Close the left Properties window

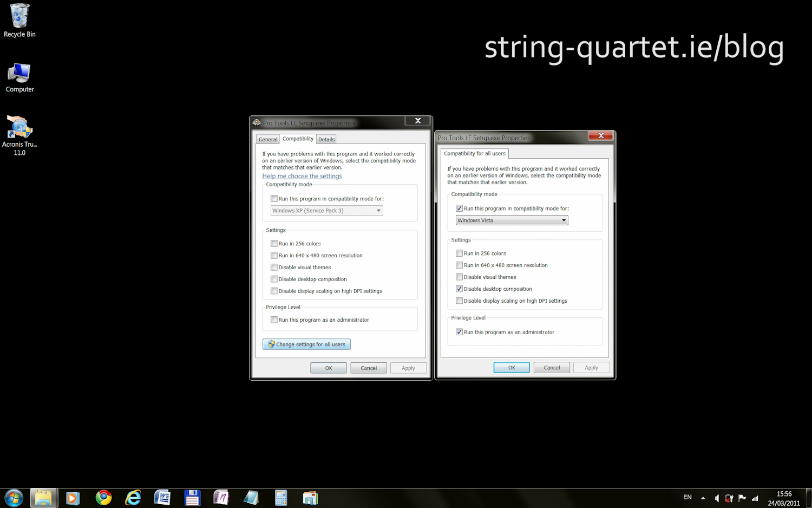(x=418, y=121)
